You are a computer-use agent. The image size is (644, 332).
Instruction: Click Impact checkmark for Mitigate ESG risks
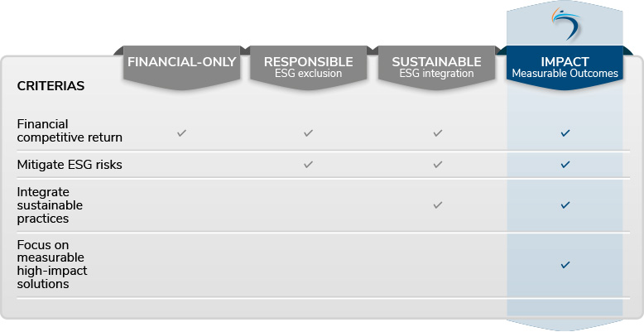coord(565,165)
